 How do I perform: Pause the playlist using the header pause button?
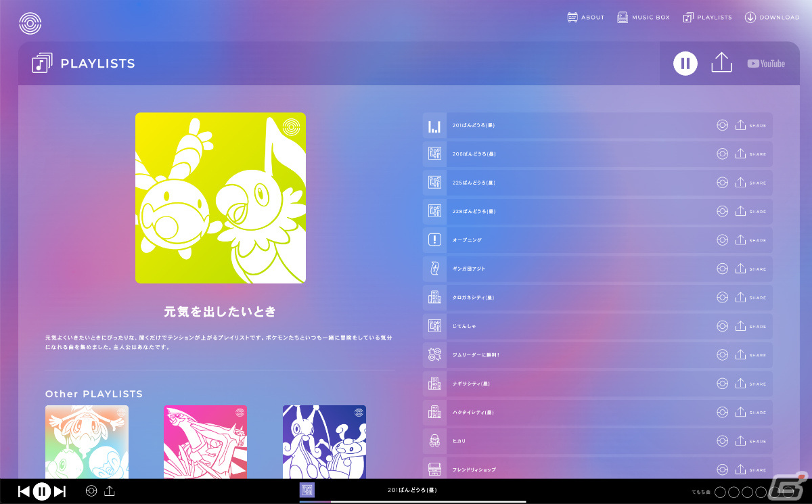[685, 64]
